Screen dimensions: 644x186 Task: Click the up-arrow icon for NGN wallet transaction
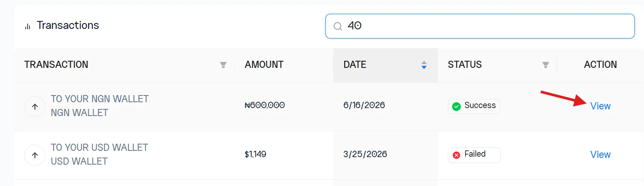tap(35, 107)
